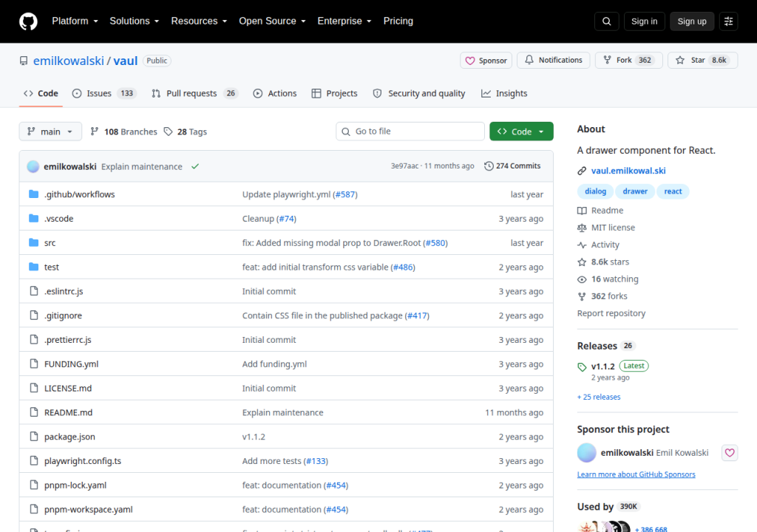This screenshot has width=757, height=532.
Task: Click the fork icon beside 362 forks
Action: tap(582, 296)
